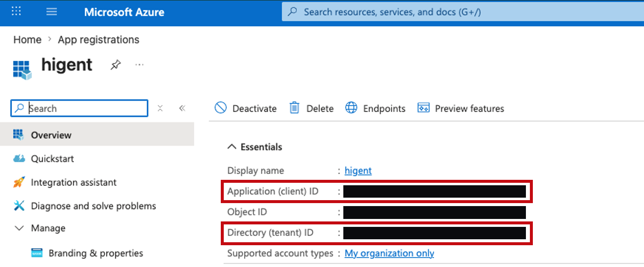Viewport: 644px width, 267px height.
Task: Click the Preview features icon
Action: [x=423, y=108]
